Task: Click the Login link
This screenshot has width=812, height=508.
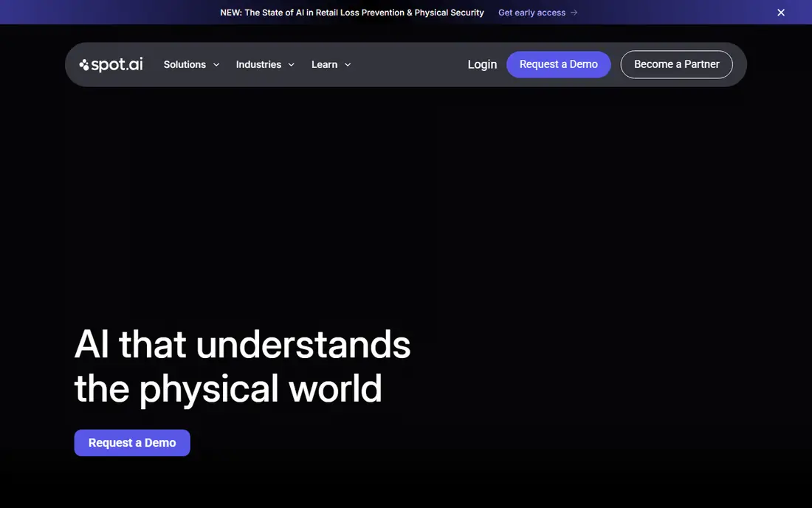Action: 482,64
